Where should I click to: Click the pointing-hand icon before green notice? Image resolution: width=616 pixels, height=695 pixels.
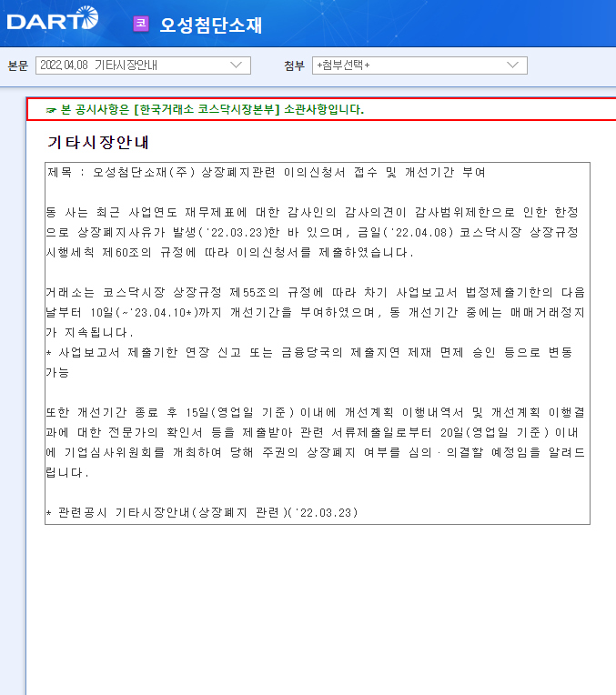pyautogui.click(x=52, y=110)
